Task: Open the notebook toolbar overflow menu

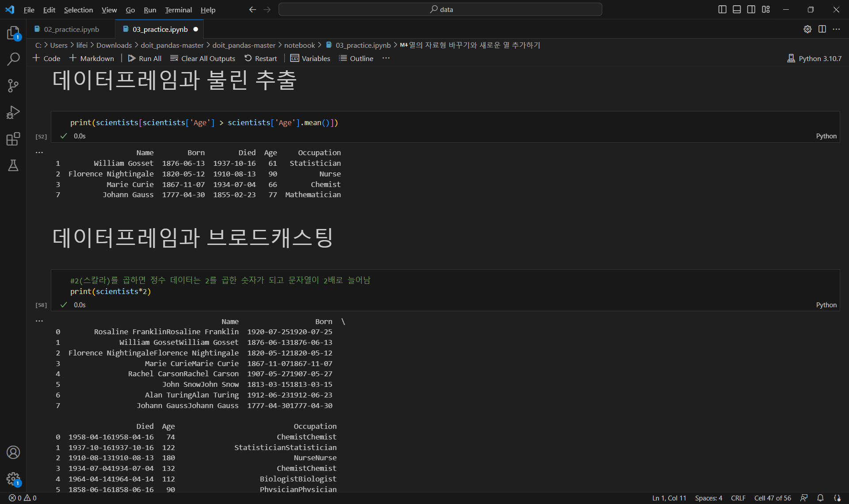Action: point(386,58)
